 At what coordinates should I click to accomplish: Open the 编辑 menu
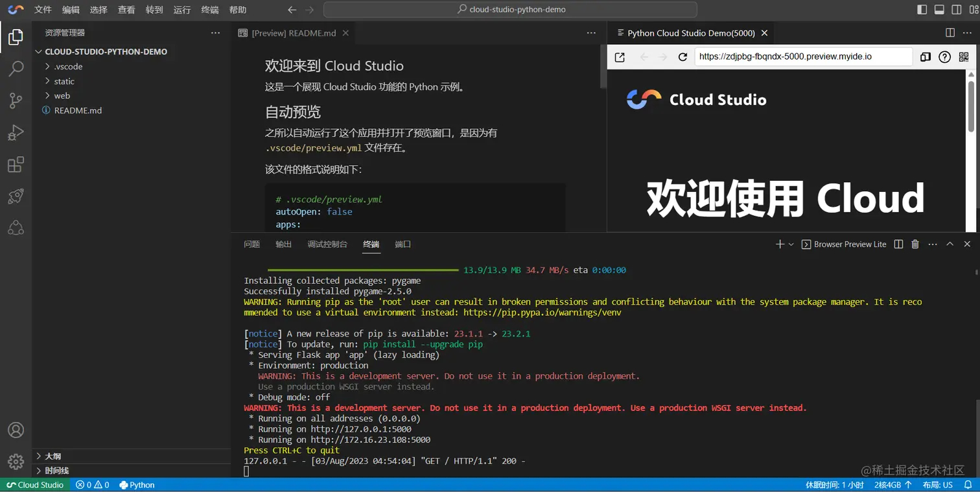click(x=71, y=10)
